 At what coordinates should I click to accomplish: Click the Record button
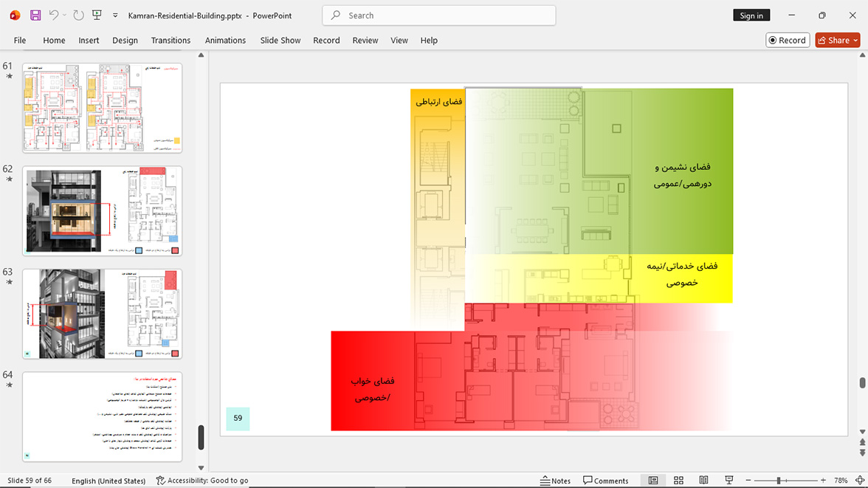tap(788, 41)
